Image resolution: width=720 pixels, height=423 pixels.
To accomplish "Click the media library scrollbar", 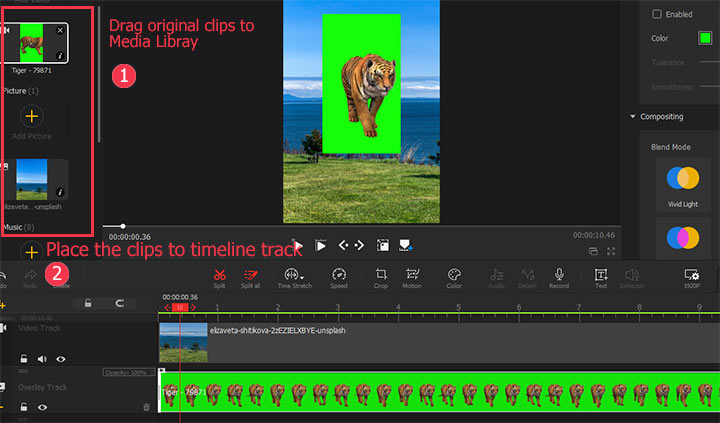I will (x=99, y=73).
